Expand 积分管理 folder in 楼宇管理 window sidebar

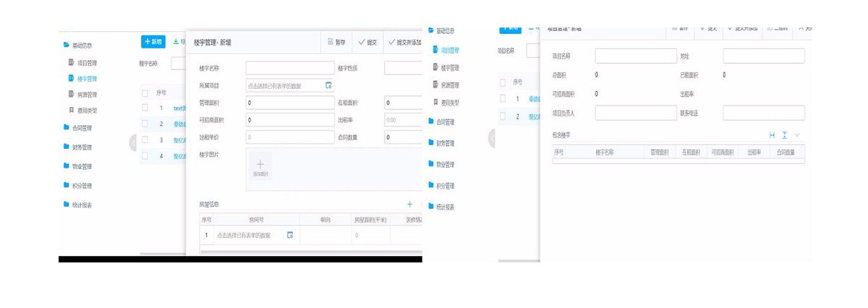[77, 186]
